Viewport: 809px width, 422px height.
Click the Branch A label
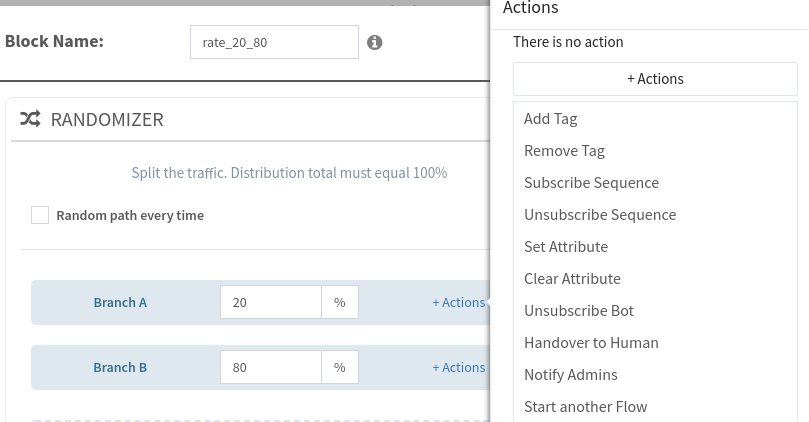(x=120, y=302)
